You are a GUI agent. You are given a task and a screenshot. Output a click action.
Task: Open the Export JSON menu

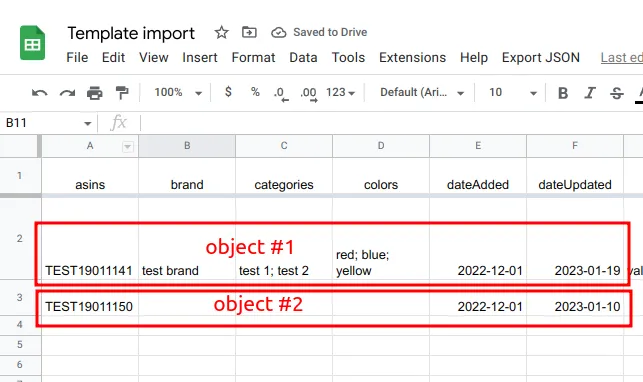540,57
